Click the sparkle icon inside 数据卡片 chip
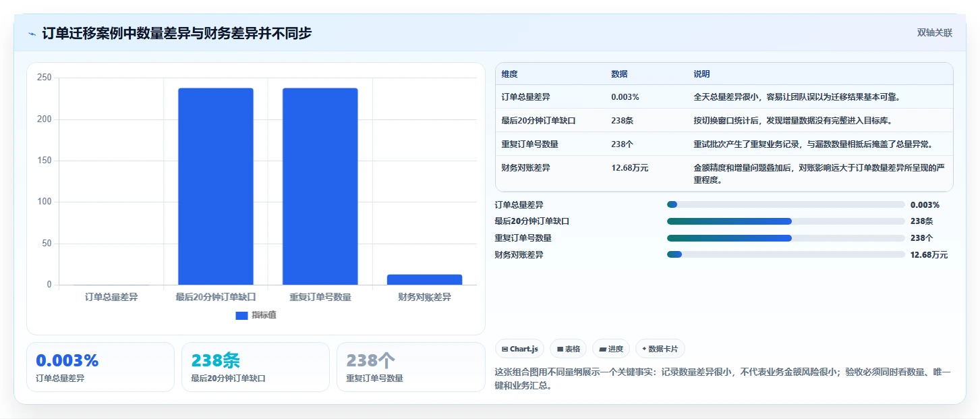980x419 pixels. coord(644,349)
